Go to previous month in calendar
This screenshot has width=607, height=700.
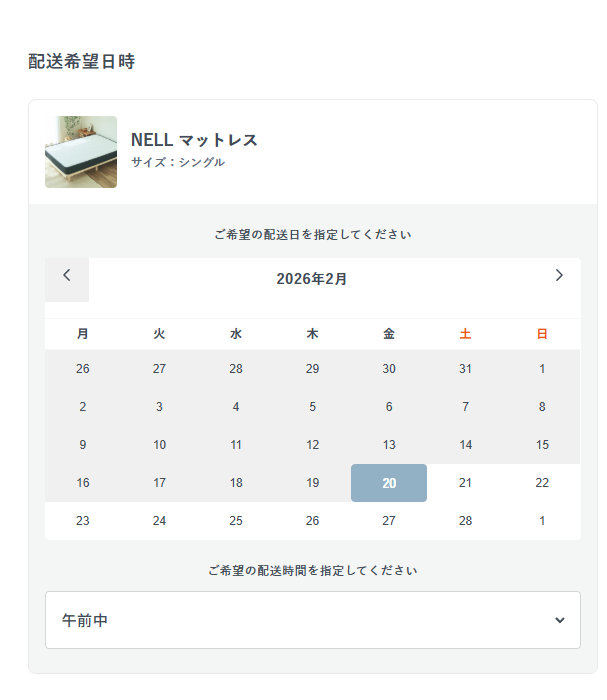(x=67, y=277)
